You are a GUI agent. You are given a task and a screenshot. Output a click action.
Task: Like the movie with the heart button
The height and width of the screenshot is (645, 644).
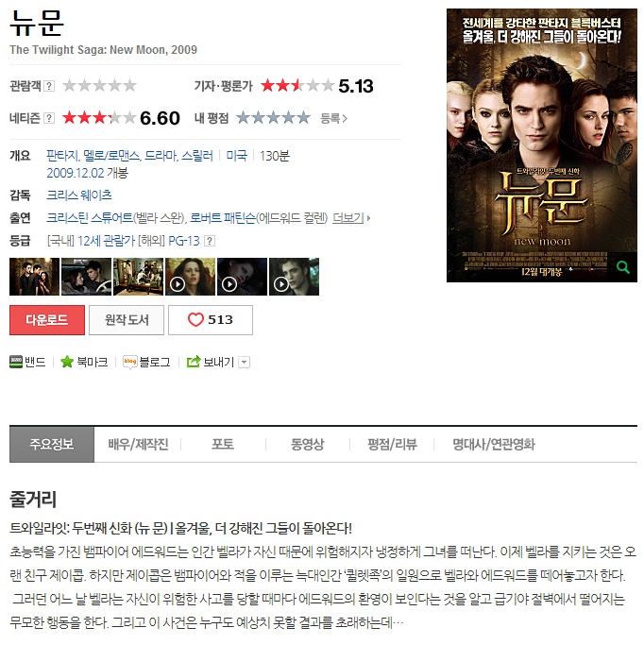point(211,320)
